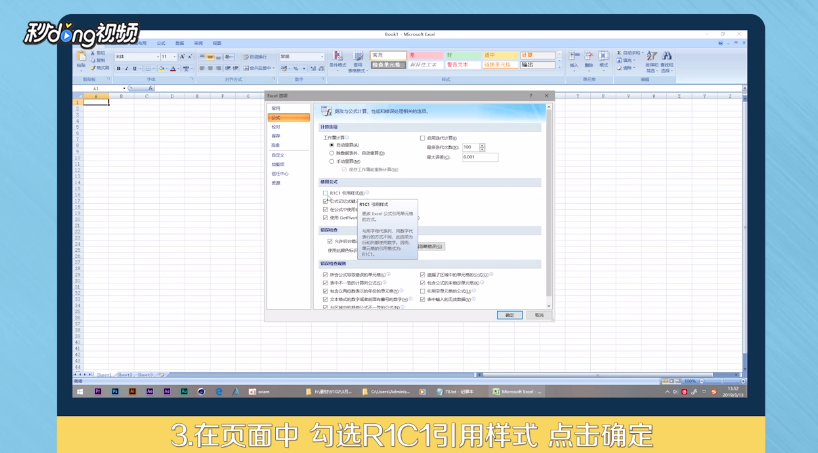818x453 pixels.
Task: Click the wrap text icon in the ribbon
Action: click(246, 56)
